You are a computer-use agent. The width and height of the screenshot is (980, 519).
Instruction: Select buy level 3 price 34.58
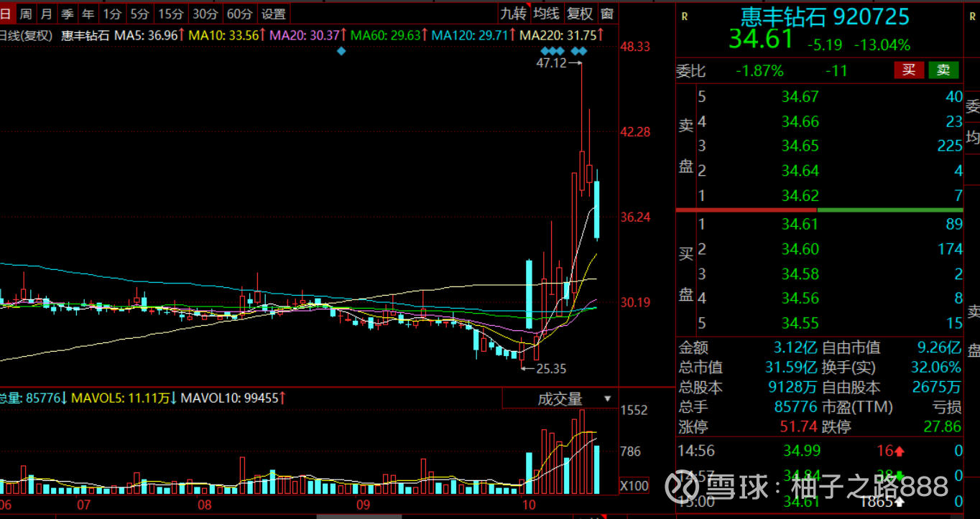[800, 273]
